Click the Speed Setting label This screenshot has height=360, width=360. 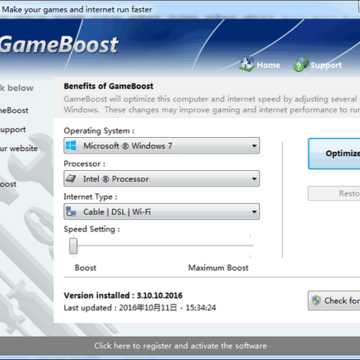coord(92,229)
